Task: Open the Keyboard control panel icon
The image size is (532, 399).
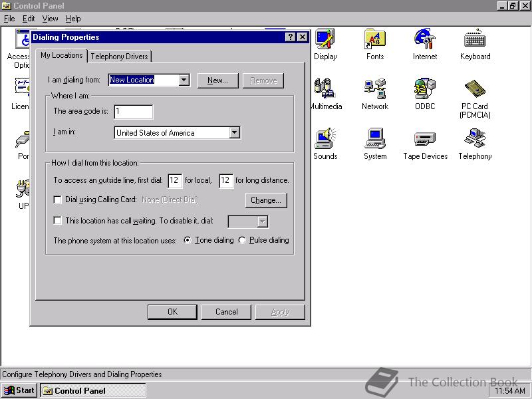Action: coord(475,44)
